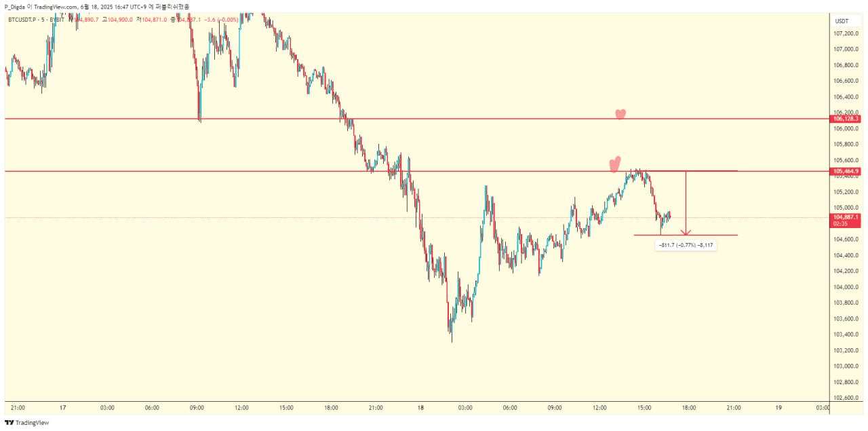
Task: Click date label 18 on time axis
Action: pos(420,408)
